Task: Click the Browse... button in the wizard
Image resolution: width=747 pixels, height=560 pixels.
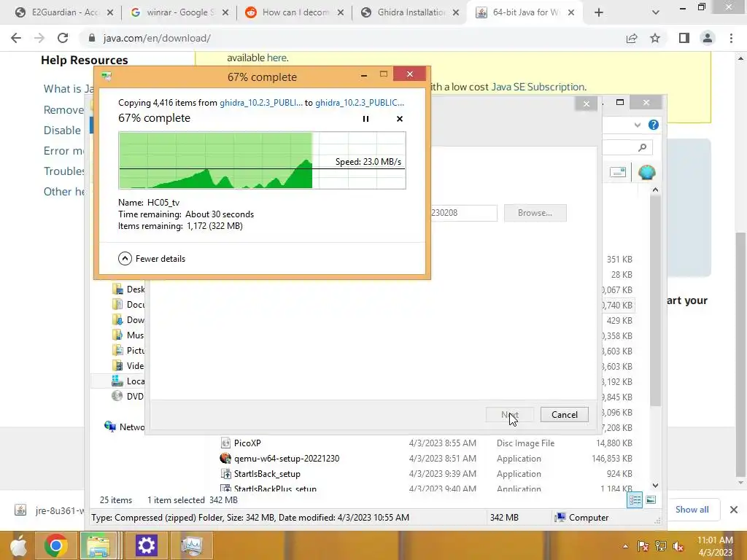Action: [x=535, y=213]
